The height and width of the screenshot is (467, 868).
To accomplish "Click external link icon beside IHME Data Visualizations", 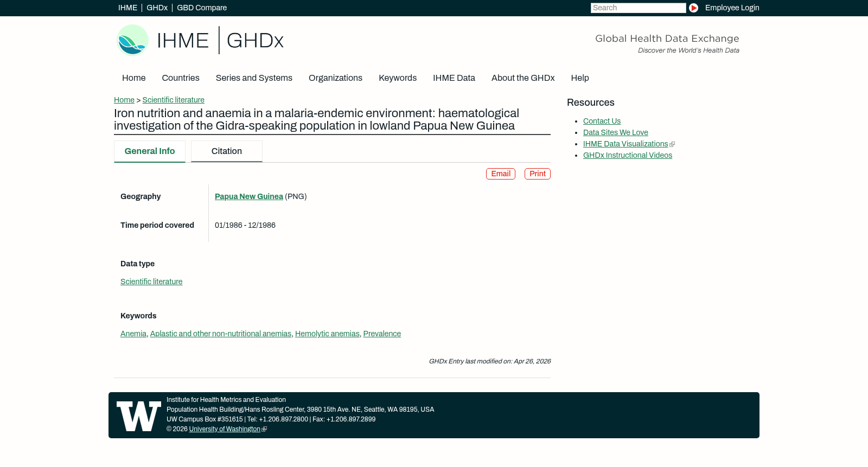I will pos(672,144).
